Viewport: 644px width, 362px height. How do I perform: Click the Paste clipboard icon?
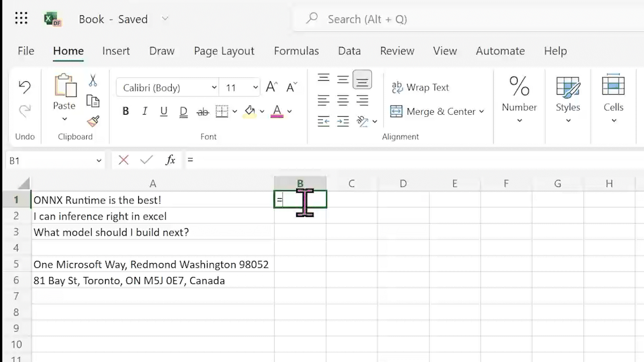[65, 85]
